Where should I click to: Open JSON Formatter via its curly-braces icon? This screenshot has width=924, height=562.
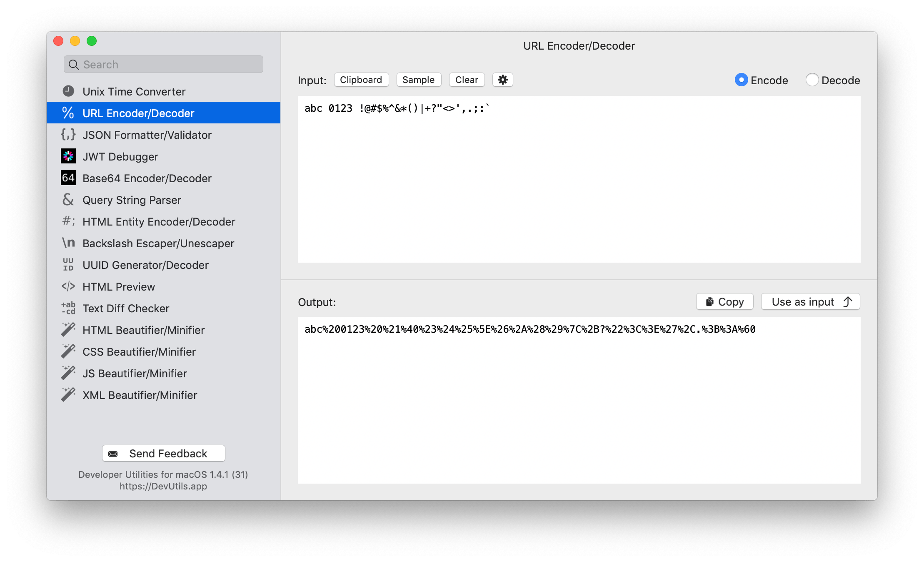coord(68,134)
